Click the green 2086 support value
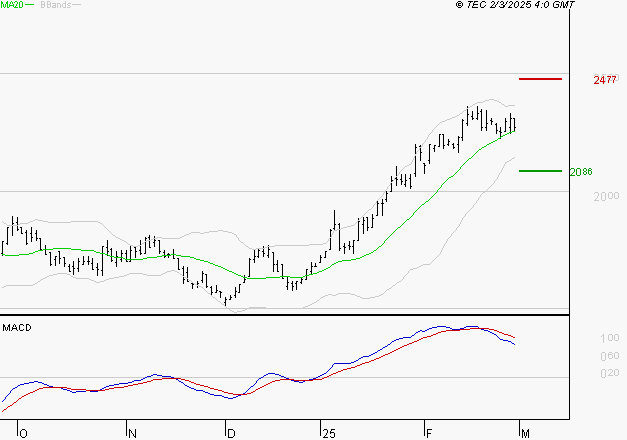 coord(581,172)
